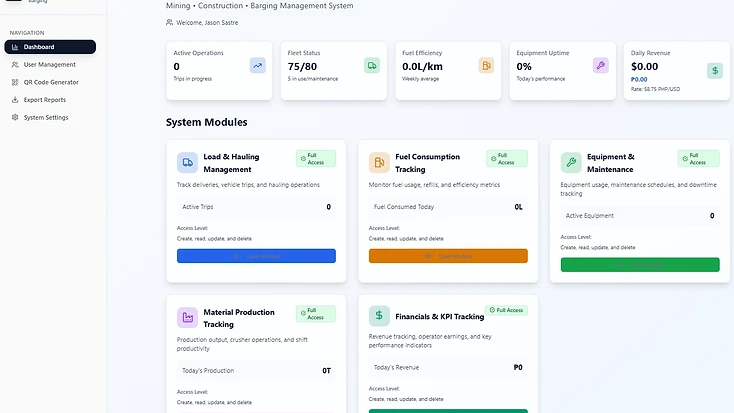734x413 pixels.
Task: Click the Equipment & Maintenance title
Action: tap(611, 163)
